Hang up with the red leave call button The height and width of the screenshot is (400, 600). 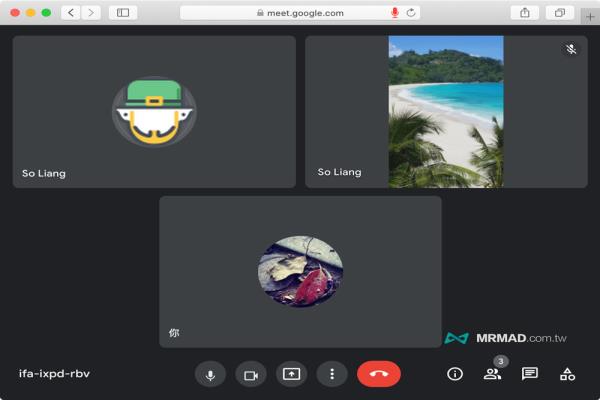[379, 374]
